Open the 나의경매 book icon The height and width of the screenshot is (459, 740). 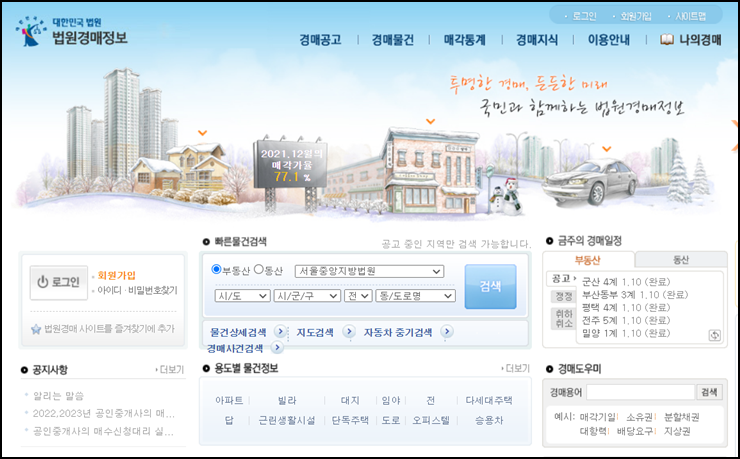coord(666,40)
